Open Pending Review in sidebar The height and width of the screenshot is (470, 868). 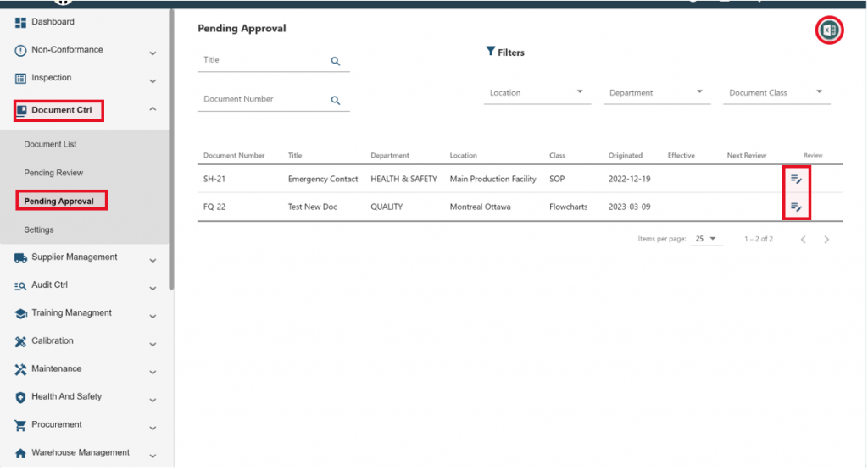pos(53,173)
